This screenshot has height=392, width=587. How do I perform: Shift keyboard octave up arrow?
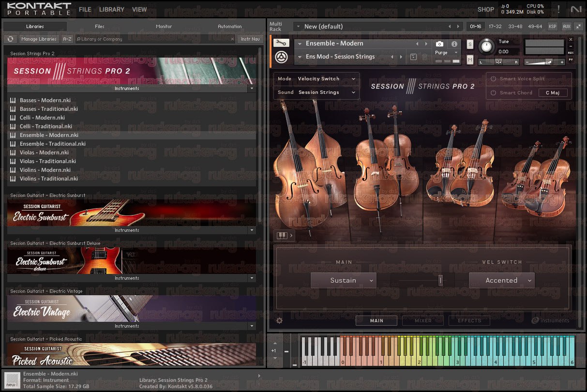[x=275, y=342]
